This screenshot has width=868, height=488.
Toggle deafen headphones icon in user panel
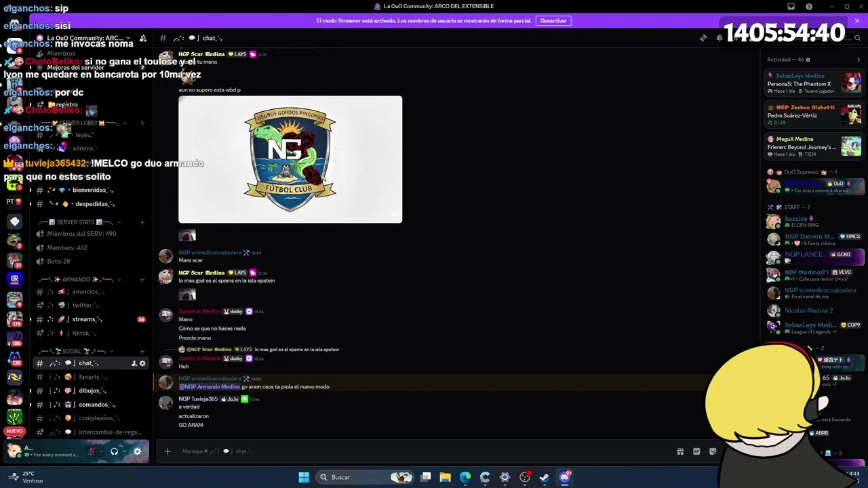click(x=114, y=451)
